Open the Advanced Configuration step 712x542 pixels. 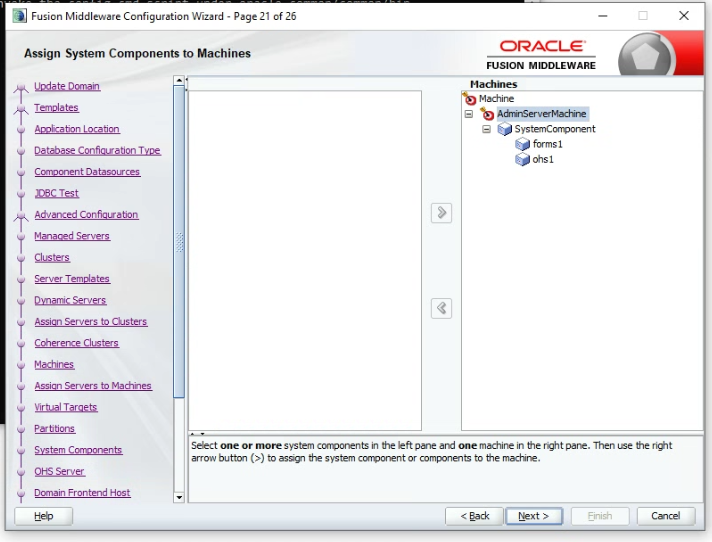[86, 214]
